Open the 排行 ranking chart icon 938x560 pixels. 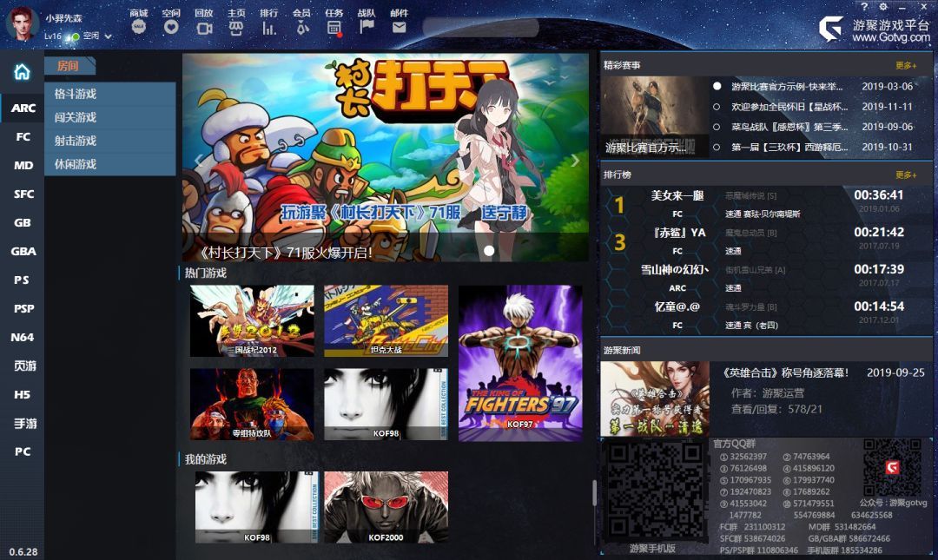click(x=268, y=28)
